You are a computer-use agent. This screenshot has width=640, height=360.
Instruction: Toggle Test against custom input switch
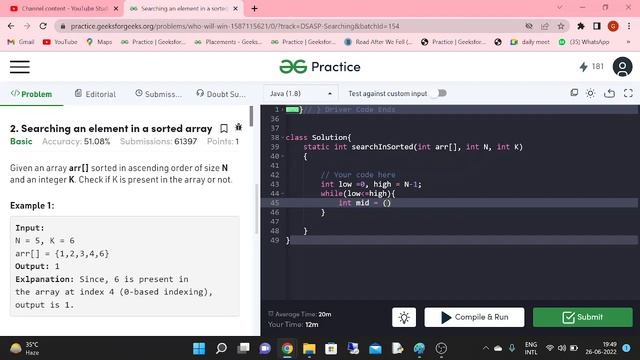click(x=440, y=93)
